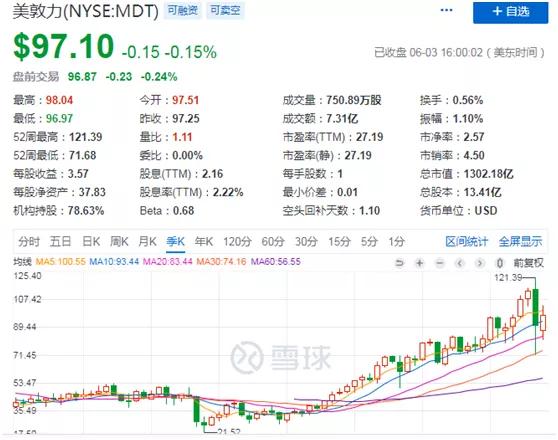Click the 盘前交易 price 96.87
Viewport: 558px width, 440px height.
pyautogui.click(x=82, y=77)
